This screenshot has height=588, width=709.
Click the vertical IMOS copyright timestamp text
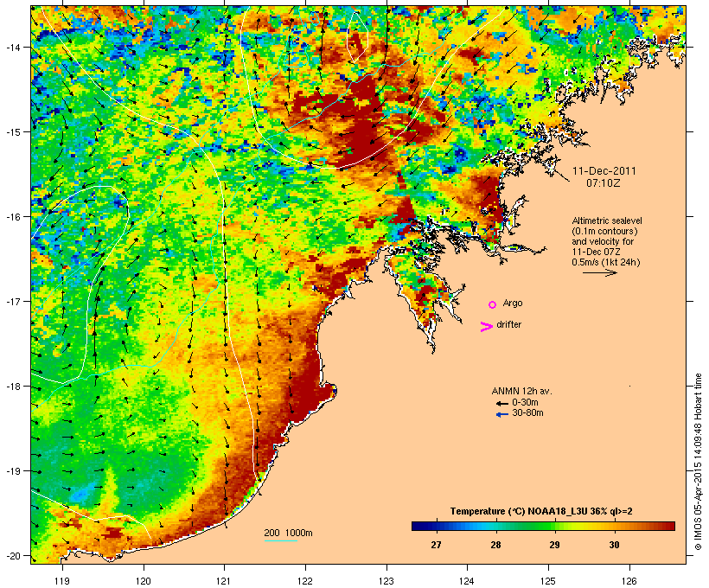(698, 462)
